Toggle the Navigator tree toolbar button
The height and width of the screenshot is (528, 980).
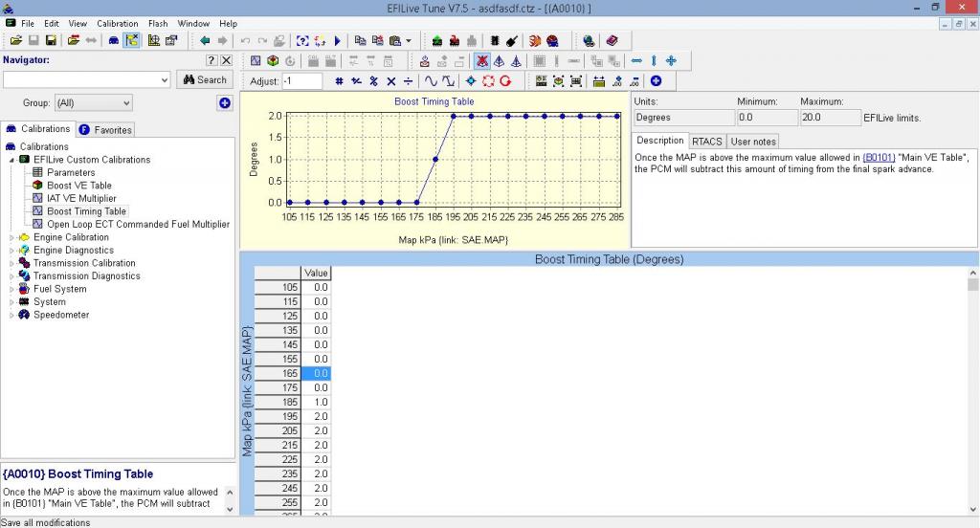point(131,40)
